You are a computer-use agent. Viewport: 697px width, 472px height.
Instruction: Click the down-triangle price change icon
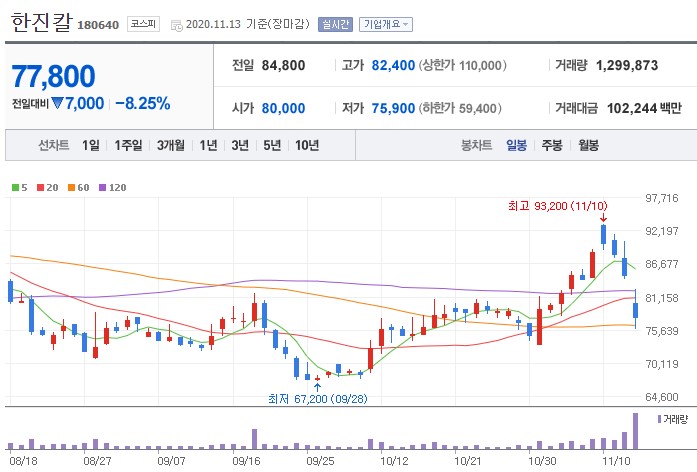click(x=57, y=103)
